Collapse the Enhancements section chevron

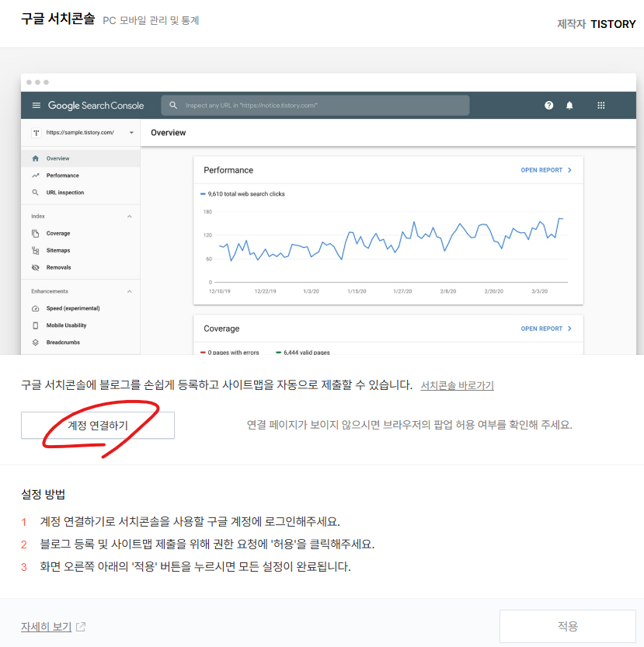coord(129,291)
